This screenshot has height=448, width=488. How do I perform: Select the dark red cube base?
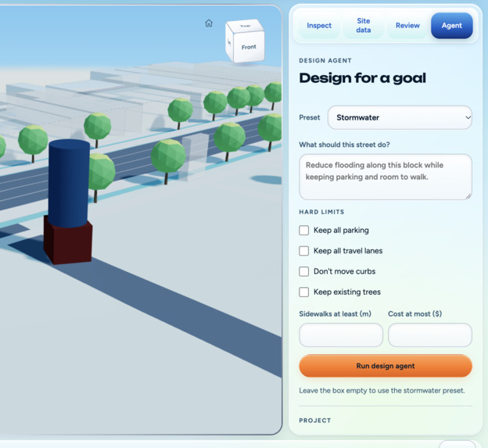click(68, 244)
